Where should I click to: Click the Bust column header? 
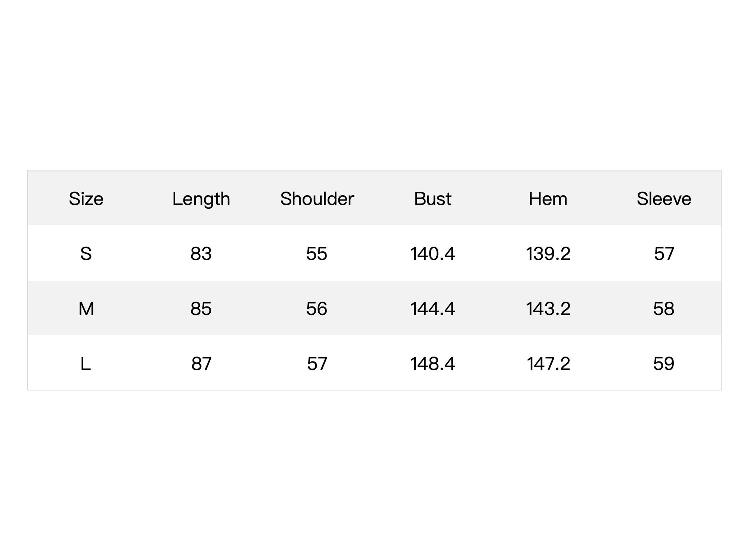click(433, 199)
